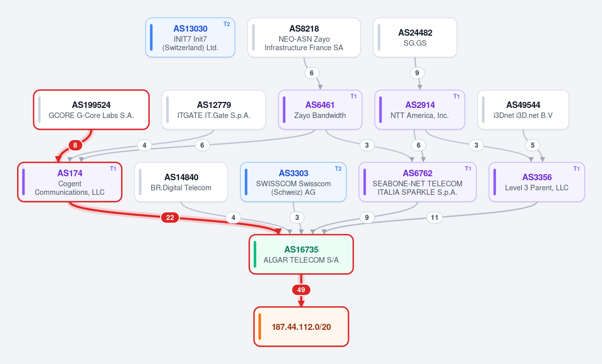This screenshot has width=602, height=364.
Task: Click the AS49544 i3Dnet node
Action: click(523, 110)
